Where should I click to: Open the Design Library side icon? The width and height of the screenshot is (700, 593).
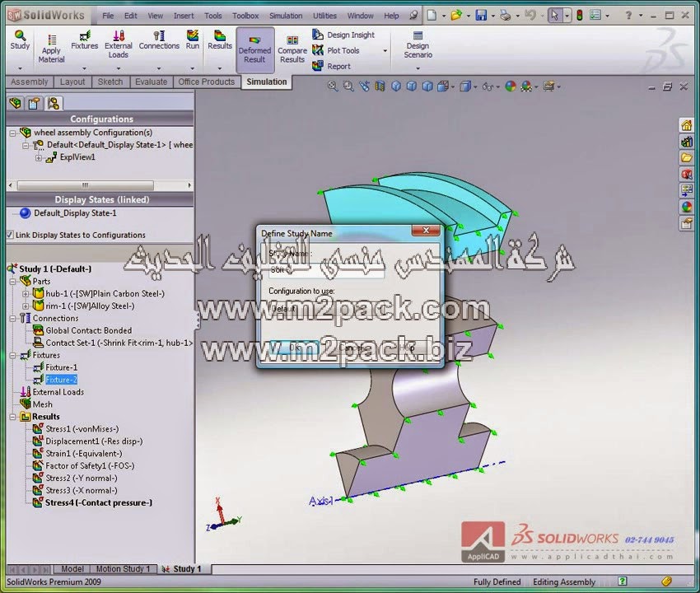(x=686, y=142)
